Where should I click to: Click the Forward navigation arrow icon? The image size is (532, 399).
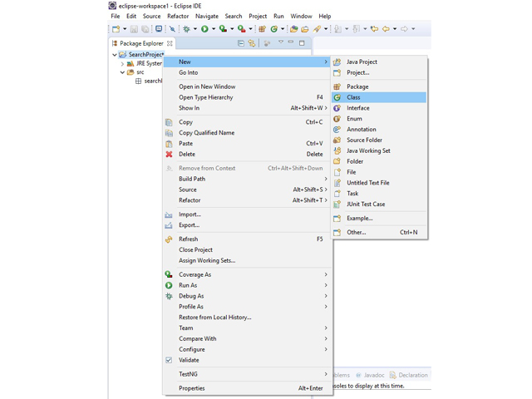pos(404,29)
